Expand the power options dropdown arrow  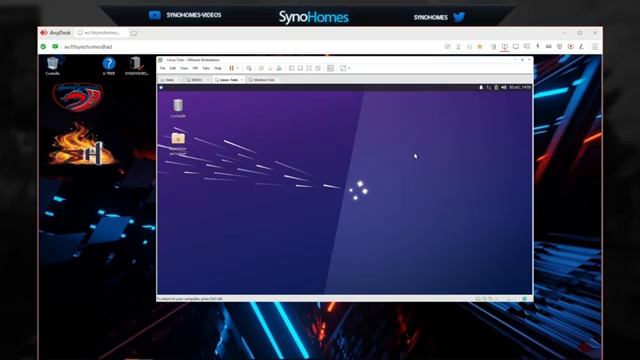[238, 68]
